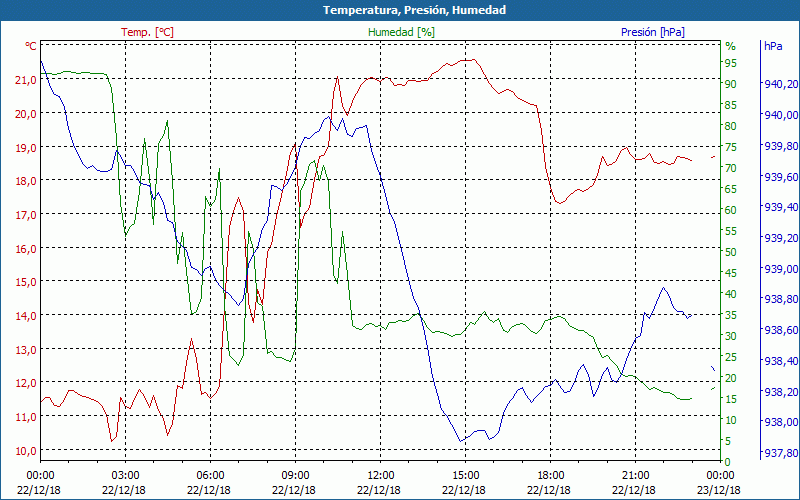Screen dimensions: 800x500
Task: Click humidity axis value 95
Action: pos(731,63)
